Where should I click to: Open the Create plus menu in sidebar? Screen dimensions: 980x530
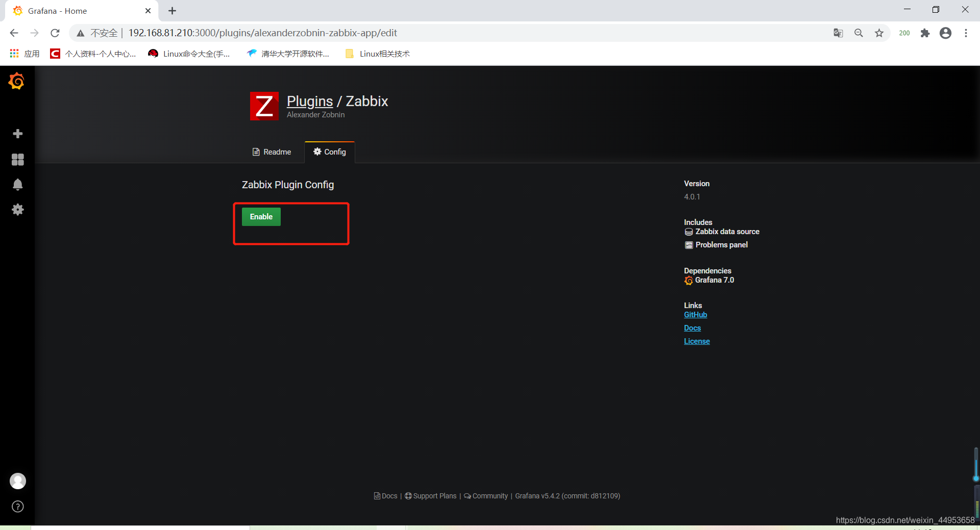click(18, 134)
